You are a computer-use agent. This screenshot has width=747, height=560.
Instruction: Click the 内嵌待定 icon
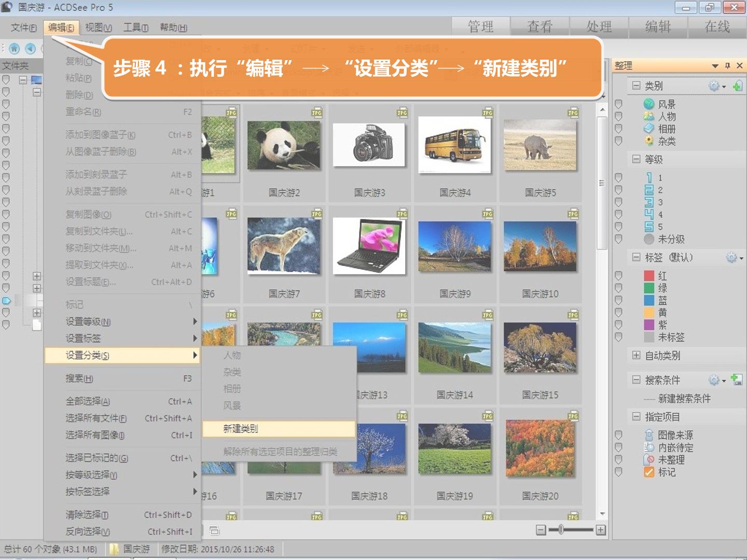tap(649, 447)
